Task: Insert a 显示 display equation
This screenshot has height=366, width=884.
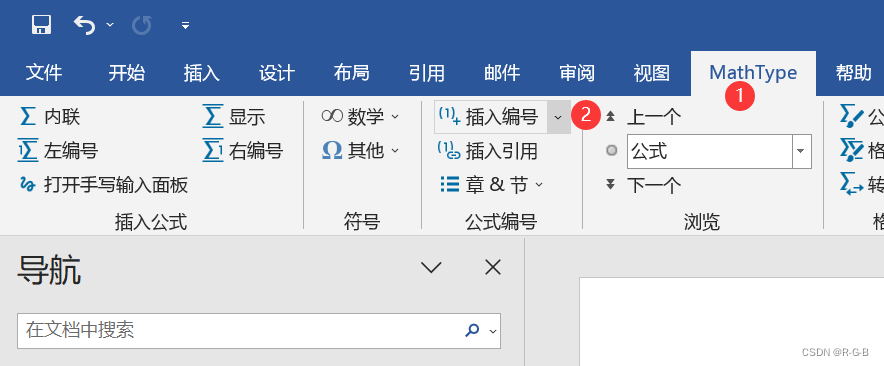Action: (x=234, y=117)
